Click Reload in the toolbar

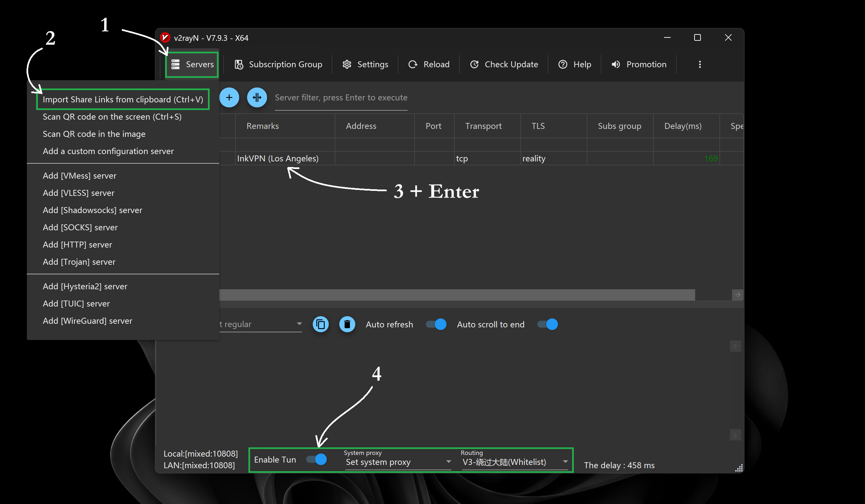pos(429,65)
